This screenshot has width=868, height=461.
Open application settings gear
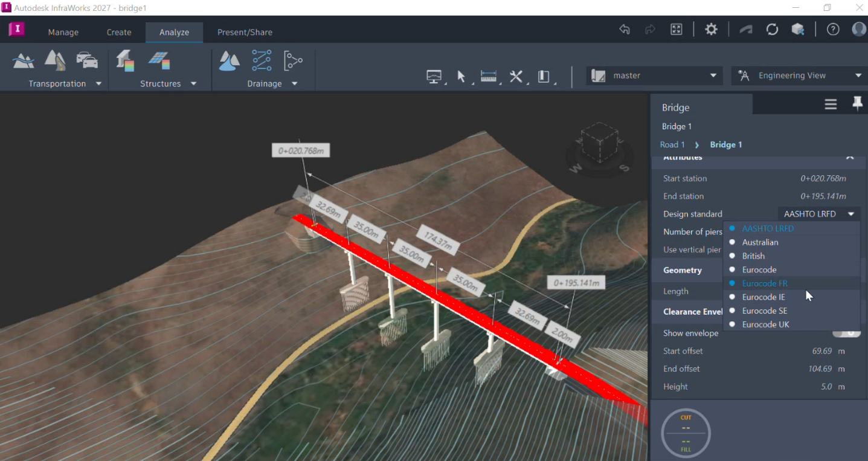point(712,30)
